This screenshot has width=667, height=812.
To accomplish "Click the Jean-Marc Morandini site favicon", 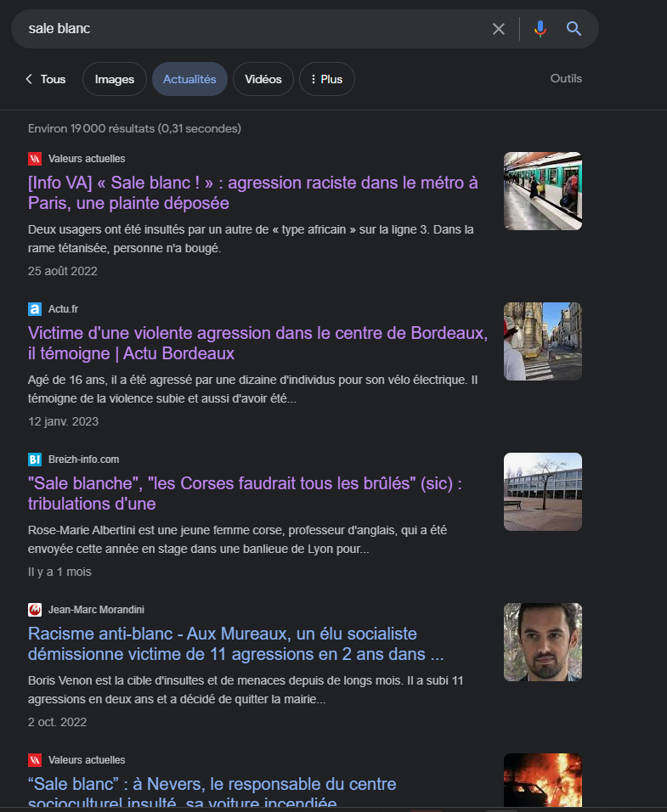I will 35,610.
